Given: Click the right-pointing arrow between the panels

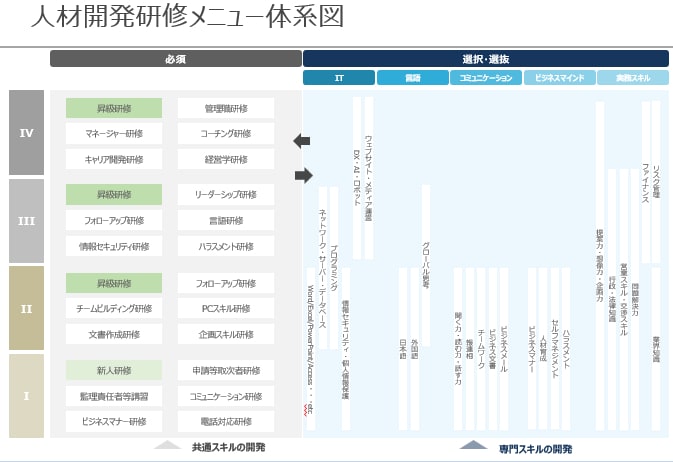Looking at the screenshot, I should pos(304,175).
